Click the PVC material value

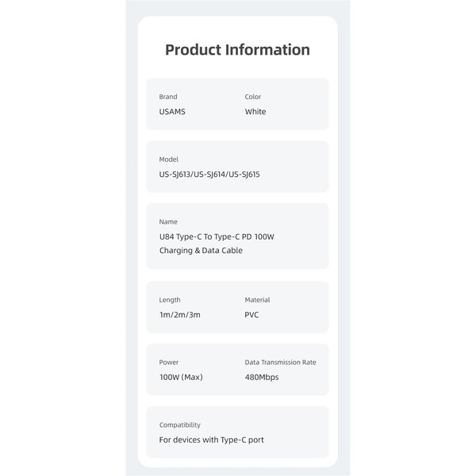click(x=251, y=315)
